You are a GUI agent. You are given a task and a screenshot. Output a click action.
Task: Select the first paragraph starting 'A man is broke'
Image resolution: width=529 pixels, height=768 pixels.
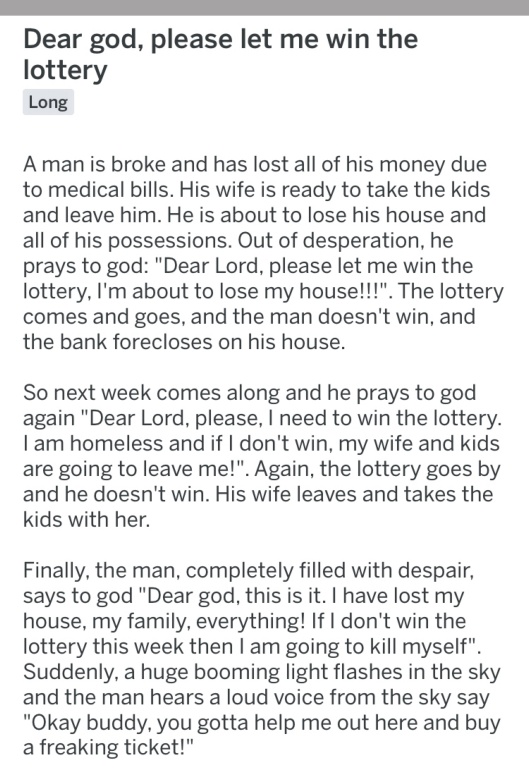[263, 253]
